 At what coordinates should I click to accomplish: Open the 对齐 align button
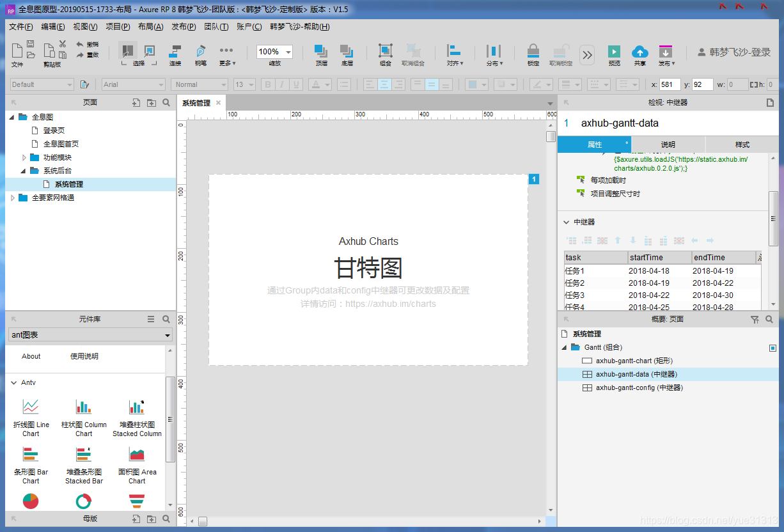point(455,55)
